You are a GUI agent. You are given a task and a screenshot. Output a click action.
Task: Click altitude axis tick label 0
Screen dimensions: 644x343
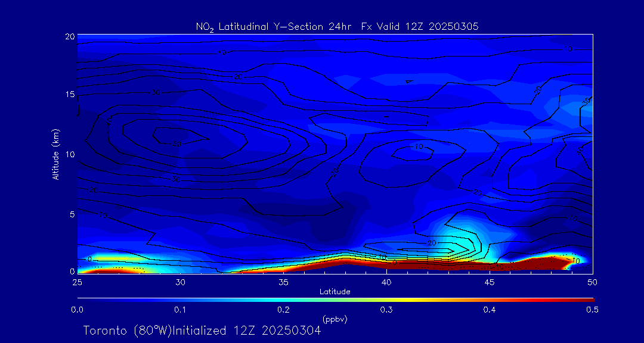pos(72,271)
